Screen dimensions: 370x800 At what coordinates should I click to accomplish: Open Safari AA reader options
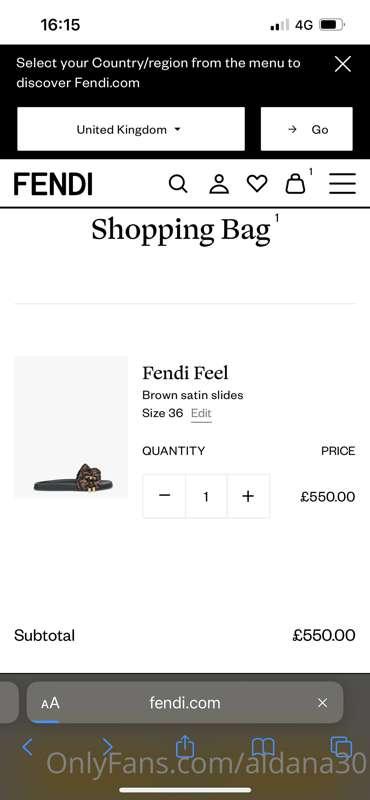pos(51,703)
